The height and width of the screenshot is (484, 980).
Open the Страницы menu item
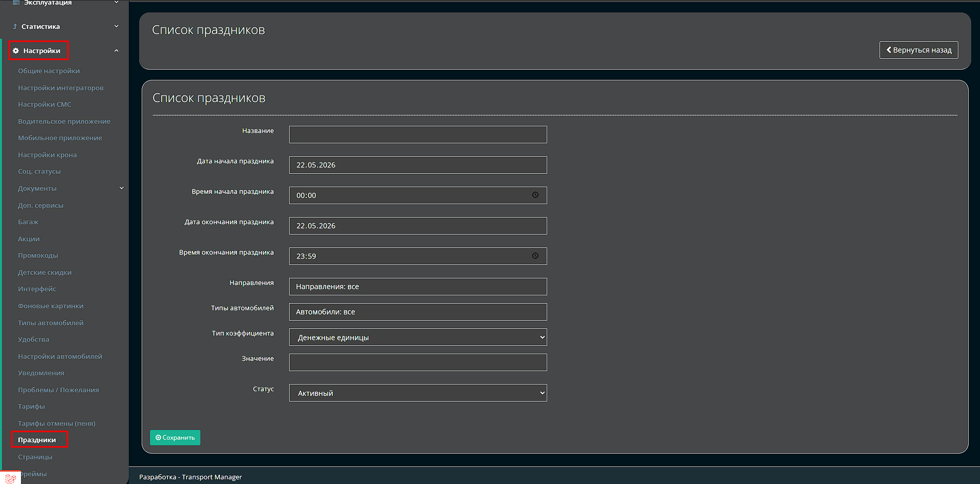coord(35,457)
